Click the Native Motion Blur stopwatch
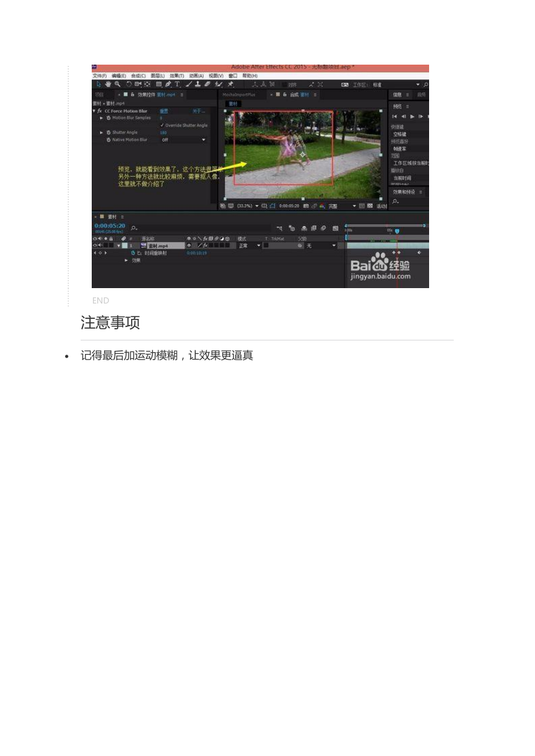Image resolution: width=535 pixels, height=756 pixels. pos(108,140)
